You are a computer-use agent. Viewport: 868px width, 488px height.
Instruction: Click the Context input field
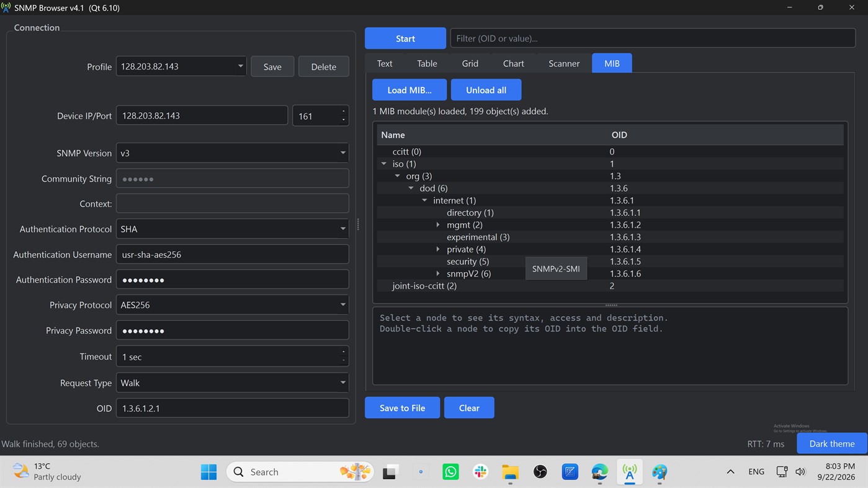(232, 203)
